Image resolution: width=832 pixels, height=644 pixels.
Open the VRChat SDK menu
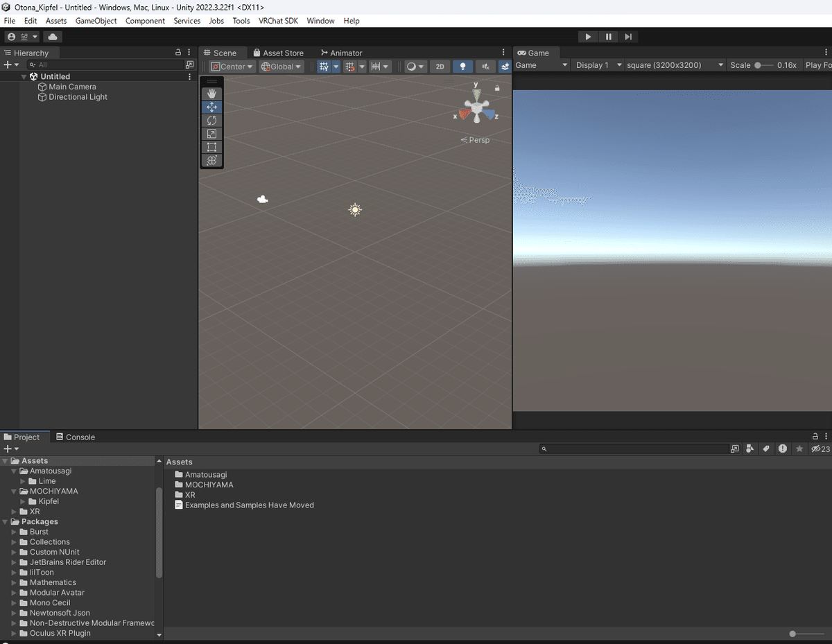278,21
